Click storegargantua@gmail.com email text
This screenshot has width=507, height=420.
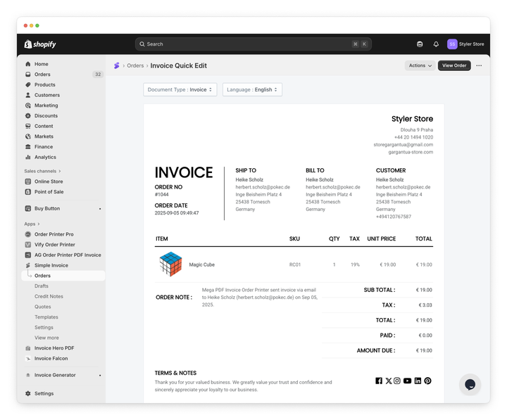[403, 145]
